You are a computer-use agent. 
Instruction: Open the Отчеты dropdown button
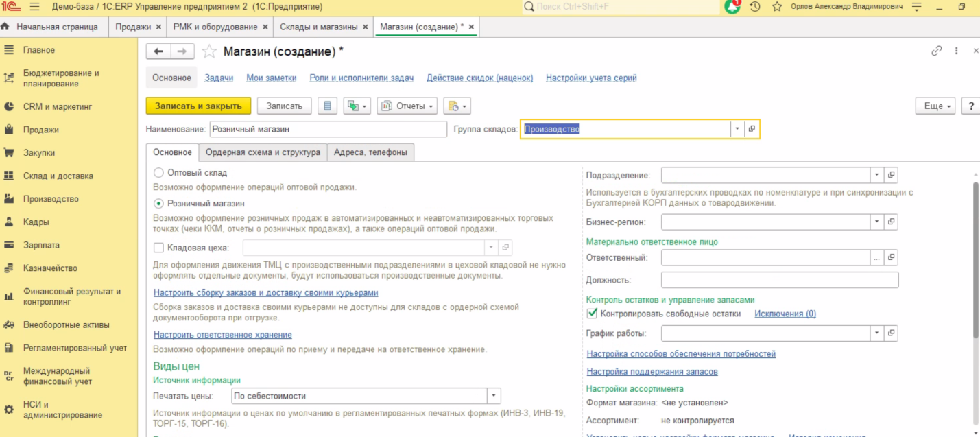click(x=407, y=106)
